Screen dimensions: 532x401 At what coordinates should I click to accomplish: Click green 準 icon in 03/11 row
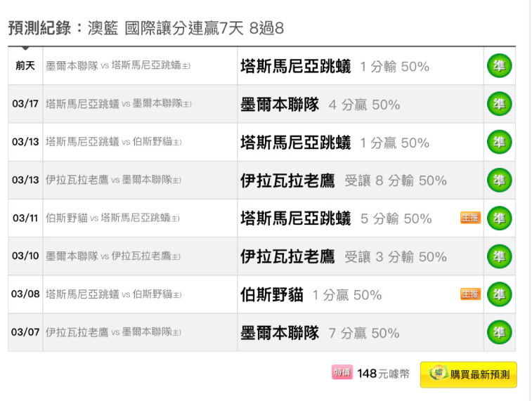(x=499, y=218)
